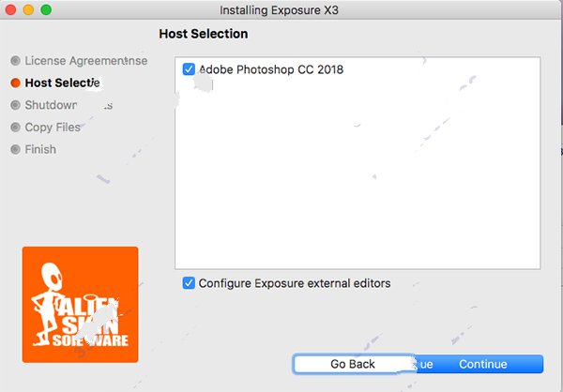This screenshot has height=392, width=563.
Task: Select the License Agreement step label
Action: (x=86, y=61)
